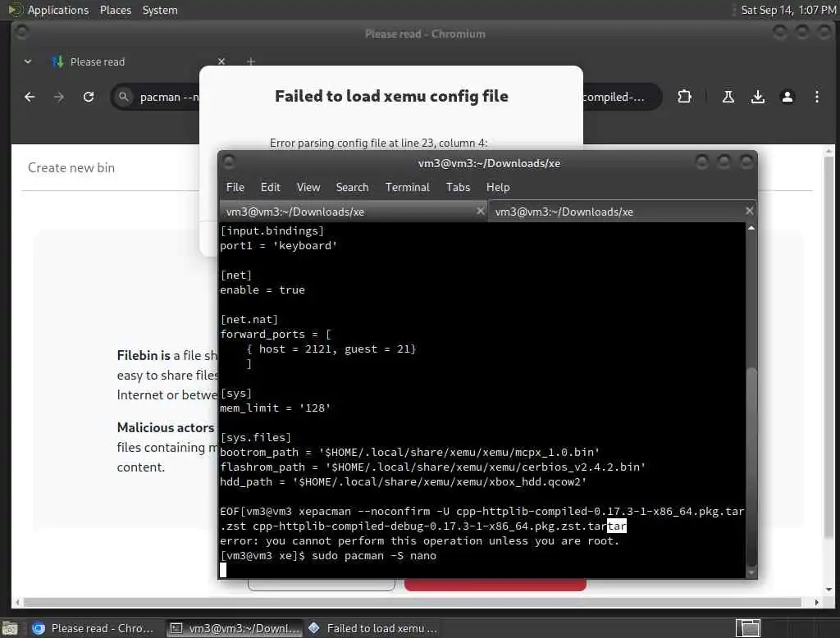Viewport: 840px width, 638px height.
Task: Click the '[net.nat]' line in terminal
Action: coord(249,319)
